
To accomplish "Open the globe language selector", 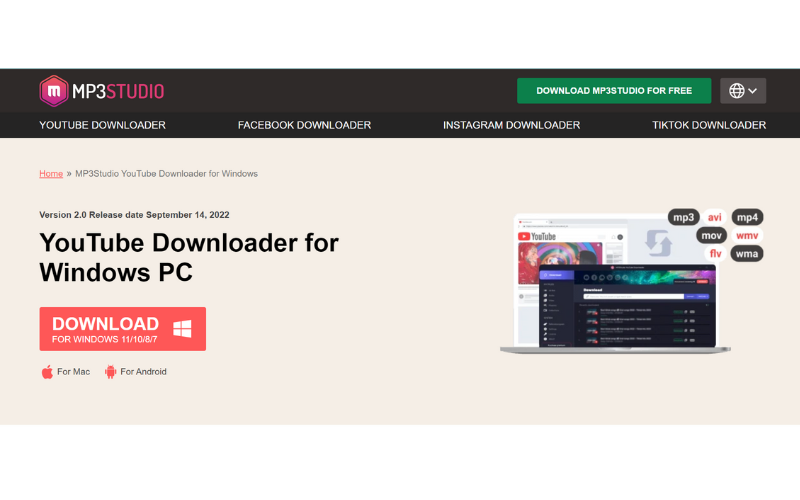I will click(x=742, y=91).
